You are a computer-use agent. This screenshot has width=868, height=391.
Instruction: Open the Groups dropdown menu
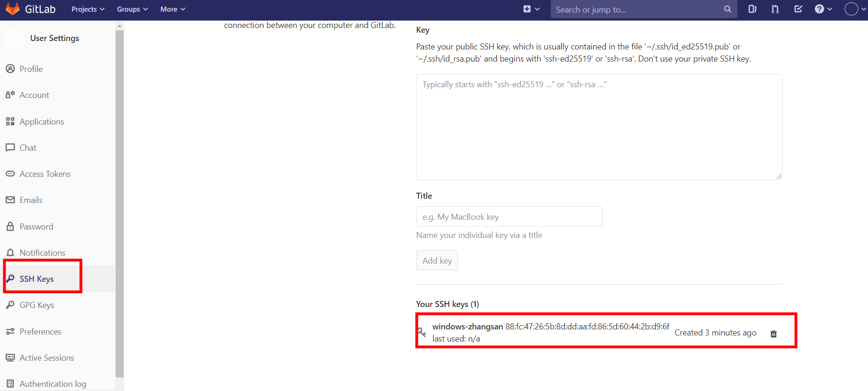tap(132, 9)
